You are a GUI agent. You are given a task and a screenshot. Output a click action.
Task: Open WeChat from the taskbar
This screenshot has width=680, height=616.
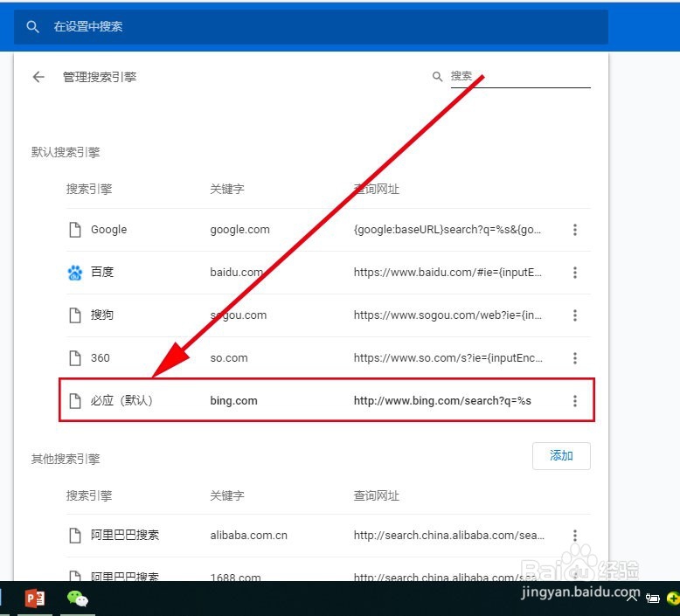click(x=78, y=599)
